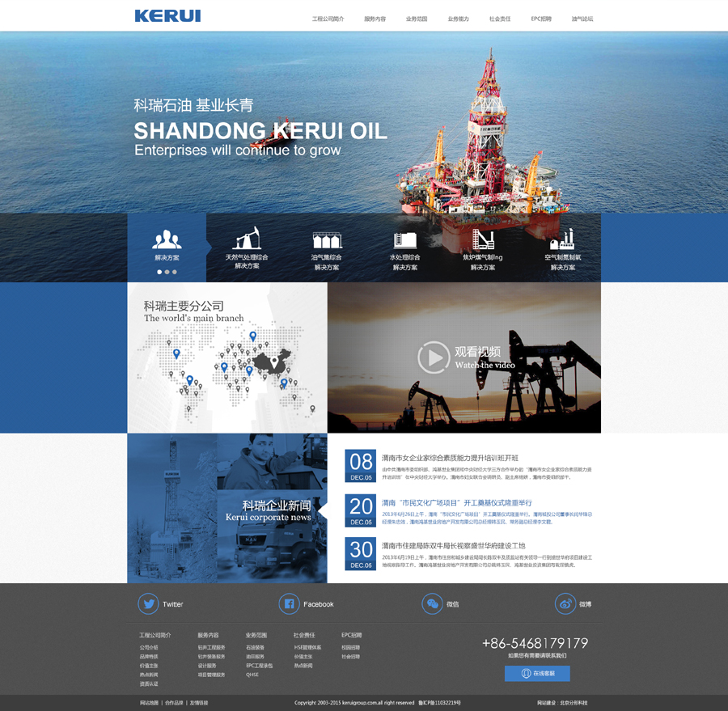Image resolution: width=728 pixels, height=711 pixels.
Task: Click the Twitter bird icon in footer
Action: click(148, 603)
